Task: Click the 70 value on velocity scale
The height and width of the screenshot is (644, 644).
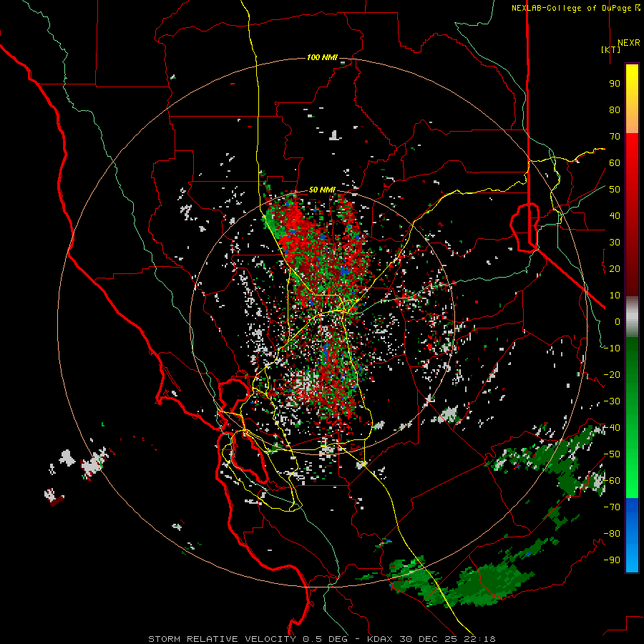Action: [x=615, y=137]
